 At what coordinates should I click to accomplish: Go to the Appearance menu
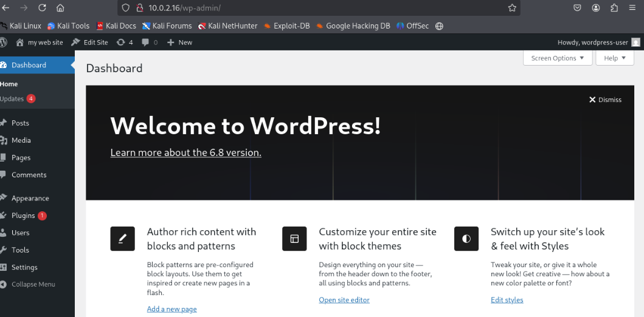[30, 198]
